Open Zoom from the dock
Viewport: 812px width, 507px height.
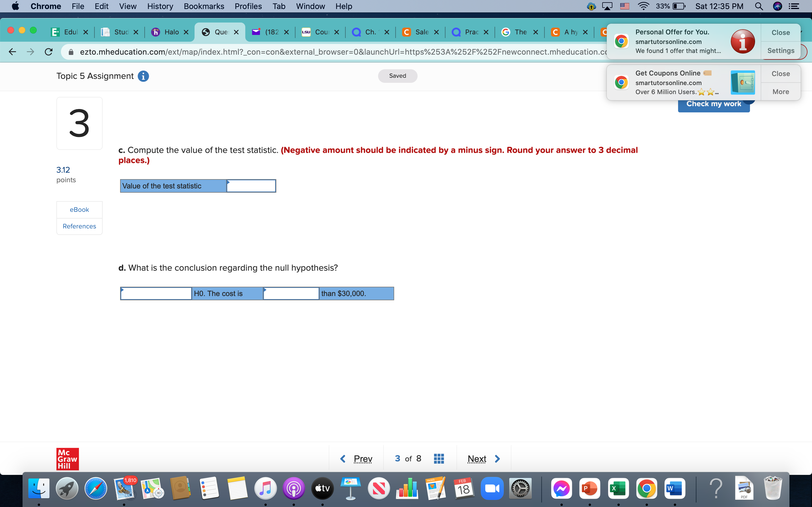(492, 488)
